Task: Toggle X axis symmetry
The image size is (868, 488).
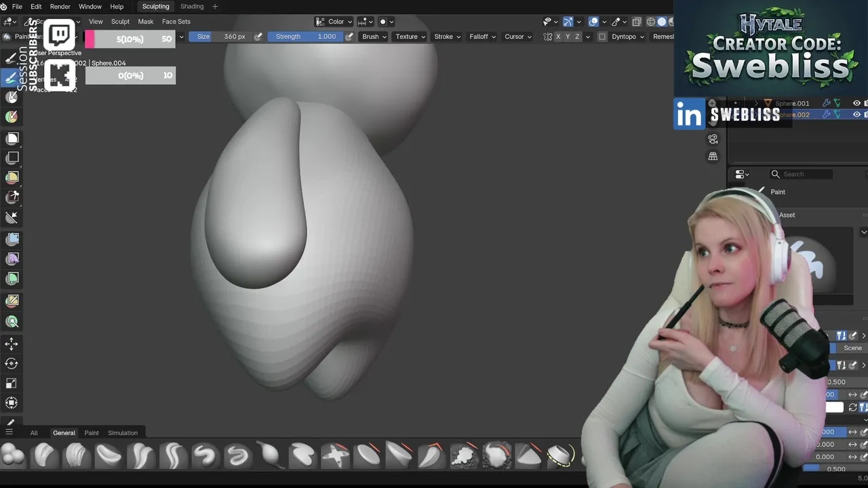Action: pyautogui.click(x=558, y=37)
